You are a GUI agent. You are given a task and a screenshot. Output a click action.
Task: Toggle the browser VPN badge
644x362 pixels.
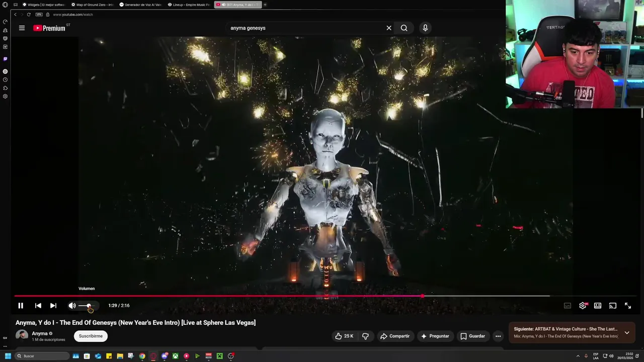click(39, 15)
